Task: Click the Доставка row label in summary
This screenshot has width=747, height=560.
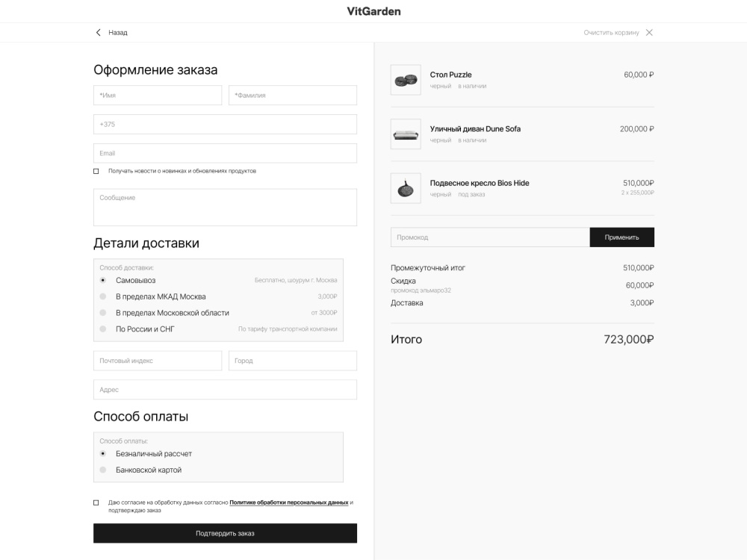Action: click(x=407, y=303)
